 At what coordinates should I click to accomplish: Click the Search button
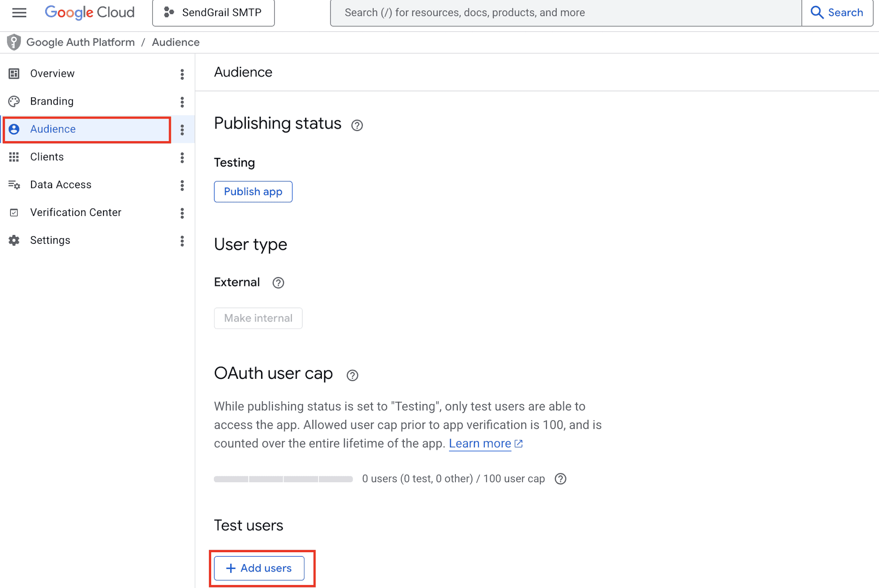(x=837, y=13)
